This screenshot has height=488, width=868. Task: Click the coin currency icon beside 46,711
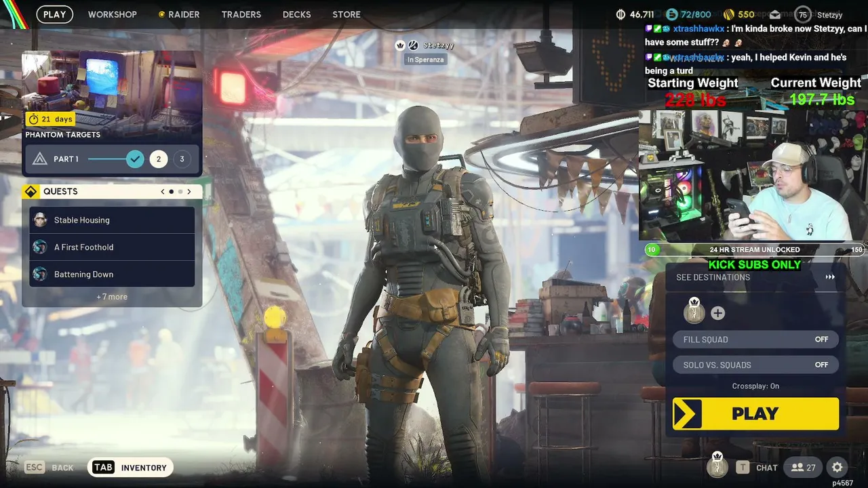coord(620,14)
